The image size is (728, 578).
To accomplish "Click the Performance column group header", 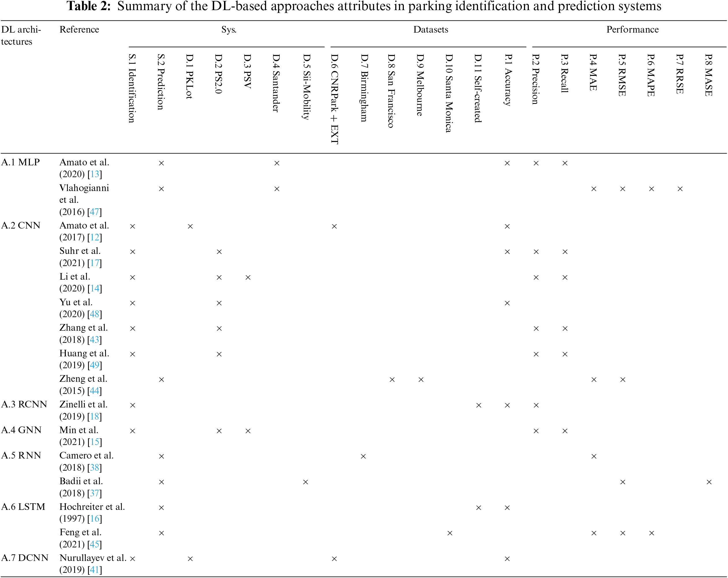I will tap(632, 30).
